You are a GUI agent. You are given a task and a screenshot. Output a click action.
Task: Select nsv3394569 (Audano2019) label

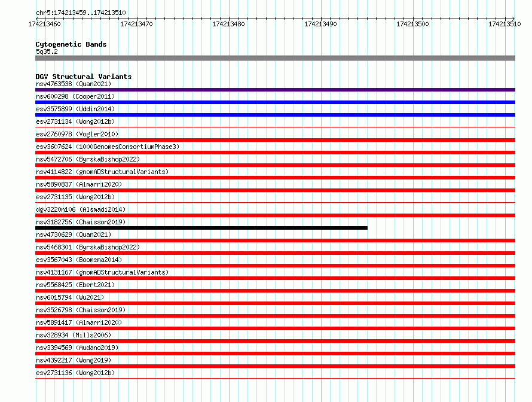tap(77, 348)
